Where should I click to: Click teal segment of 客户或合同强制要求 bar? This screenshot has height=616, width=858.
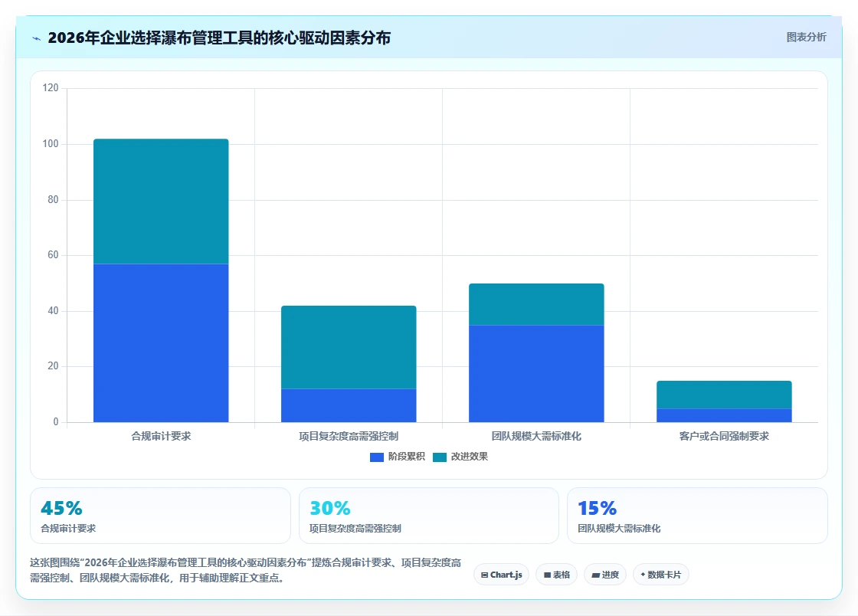tap(724, 395)
